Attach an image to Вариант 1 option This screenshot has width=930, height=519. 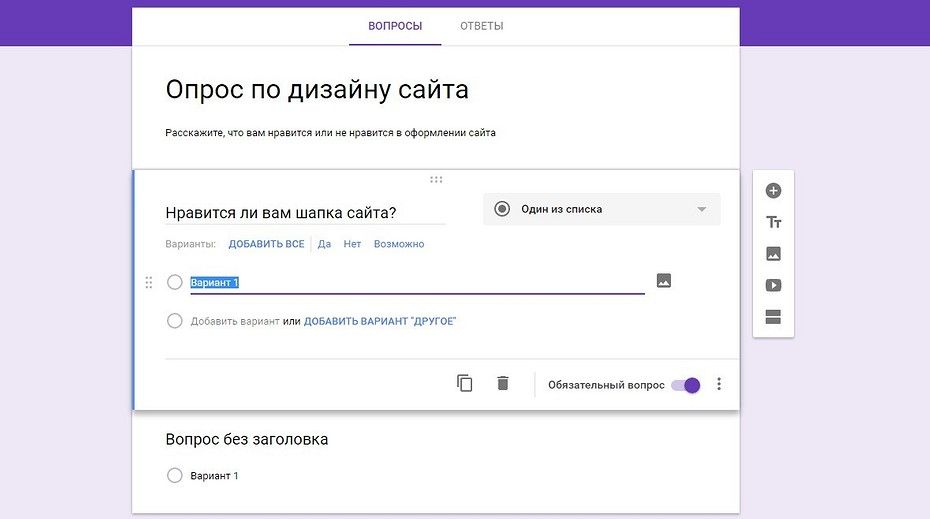[664, 281]
